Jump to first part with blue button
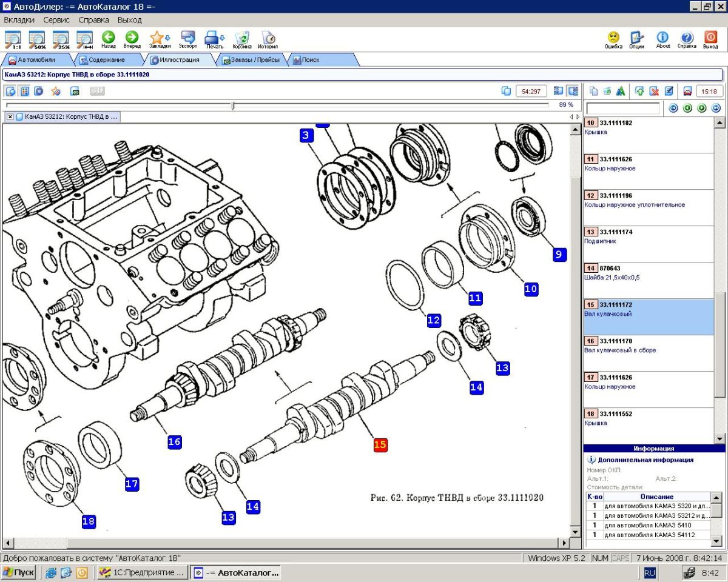728x582 pixels. click(x=673, y=109)
